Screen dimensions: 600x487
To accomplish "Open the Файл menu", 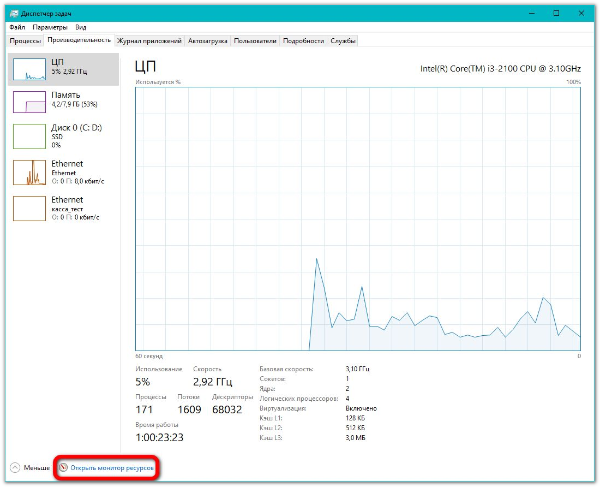I will click(17, 28).
